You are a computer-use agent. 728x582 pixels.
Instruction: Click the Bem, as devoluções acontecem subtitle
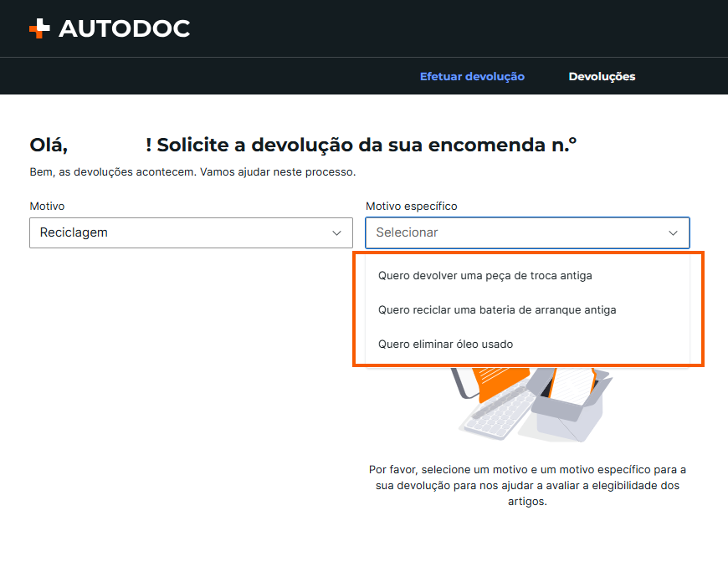point(192,172)
